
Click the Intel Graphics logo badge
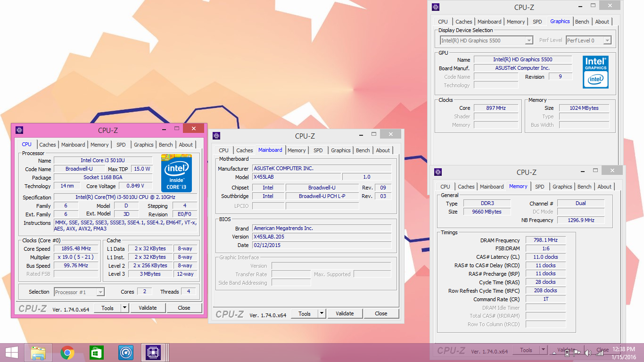click(595, 72)
